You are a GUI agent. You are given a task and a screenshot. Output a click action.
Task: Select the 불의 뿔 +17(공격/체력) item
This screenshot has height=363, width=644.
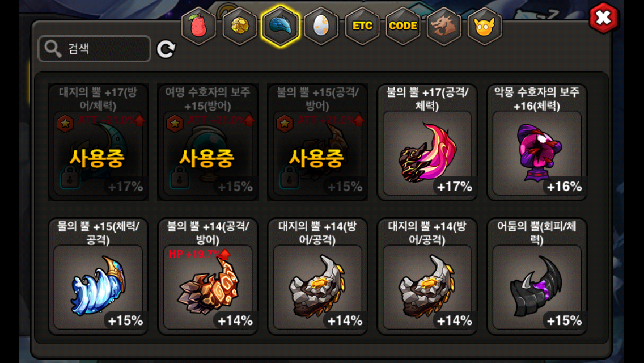pyautogui.click(x=427, y=142)
